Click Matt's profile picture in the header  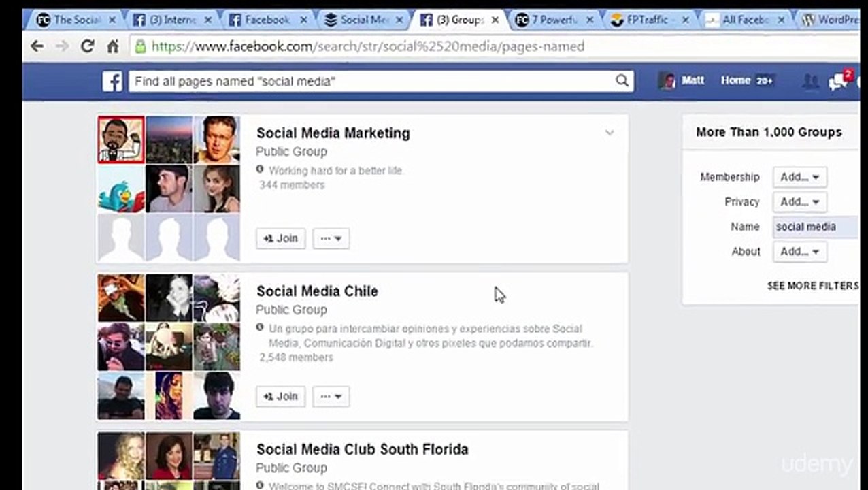tap(667, 81)
